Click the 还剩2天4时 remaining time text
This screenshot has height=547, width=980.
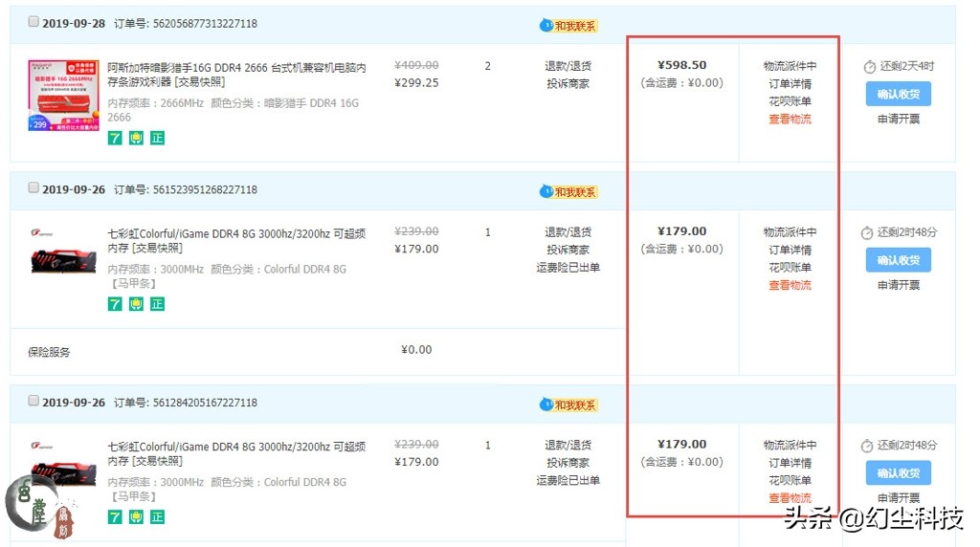(907, 66)
